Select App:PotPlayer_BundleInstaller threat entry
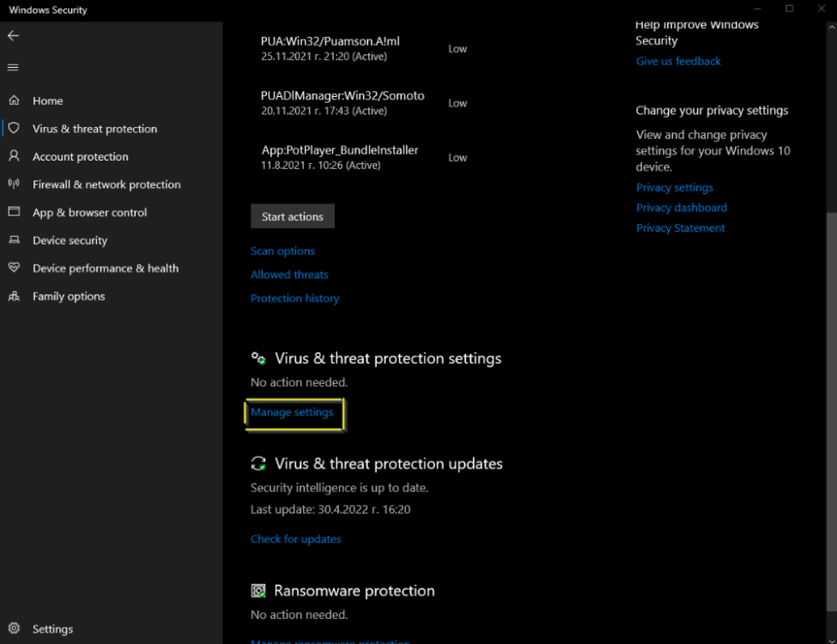The width and height of the screenshot is (837, 644). (x=364, y=157)
